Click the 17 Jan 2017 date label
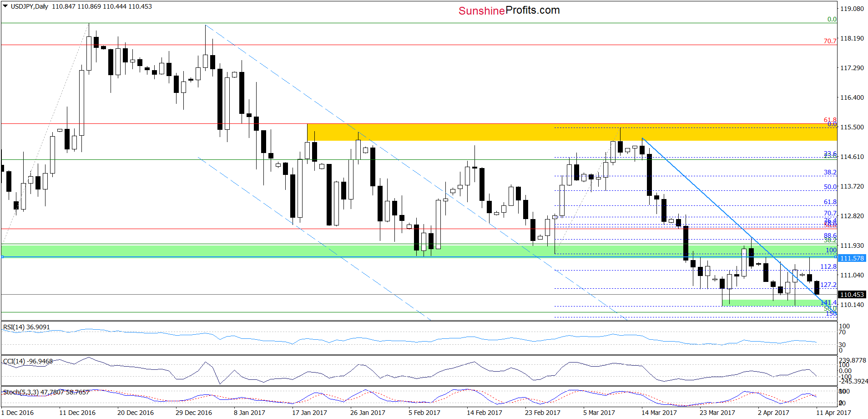This screenshot has width=868, height=419. pyautogui.click(x=309, y=413)
